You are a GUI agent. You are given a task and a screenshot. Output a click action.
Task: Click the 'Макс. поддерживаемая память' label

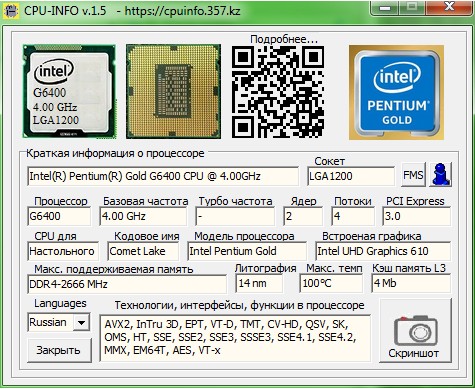pos(114,269)
